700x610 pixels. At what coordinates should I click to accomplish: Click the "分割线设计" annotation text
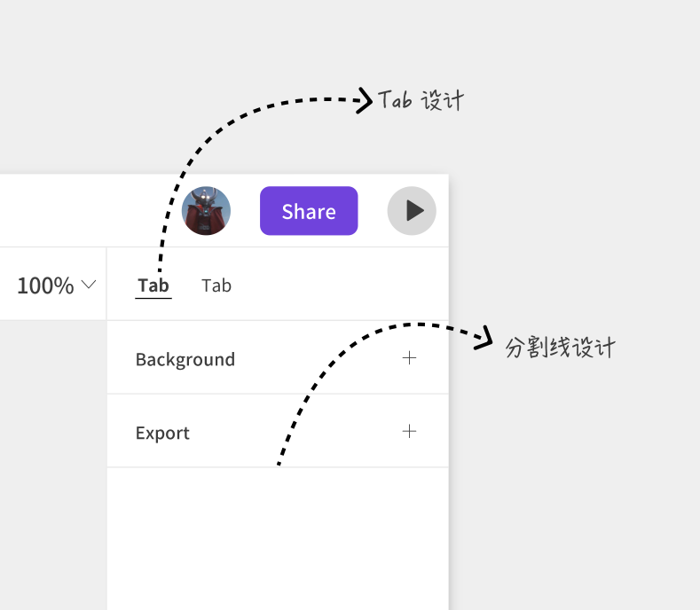coord(560,347)
